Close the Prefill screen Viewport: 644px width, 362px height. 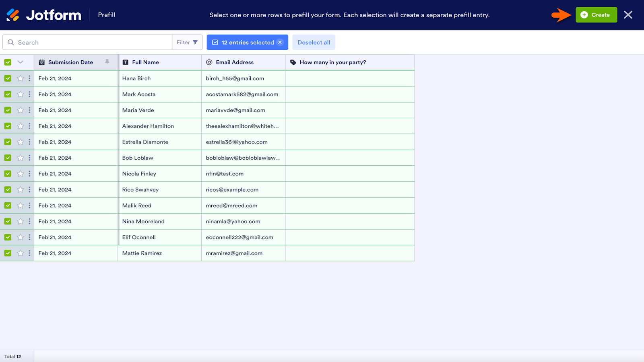coord(628,15)
